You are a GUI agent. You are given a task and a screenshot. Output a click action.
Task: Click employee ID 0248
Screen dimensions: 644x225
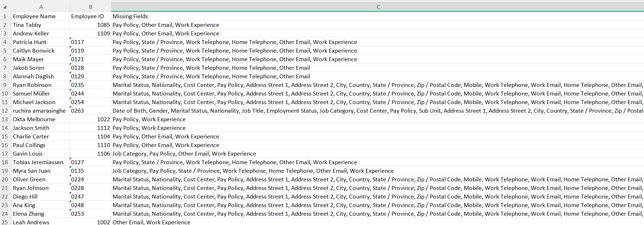pyautogui.click(x=90, y=205)
